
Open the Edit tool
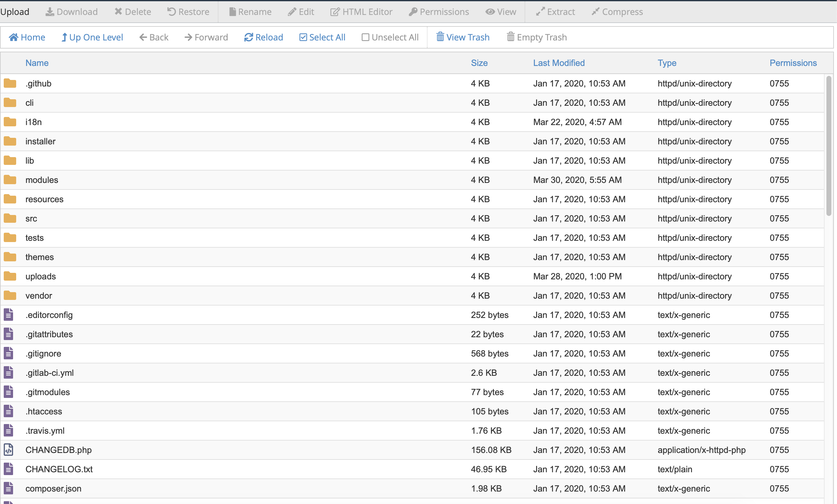pyautogui.click(x=301, y=12)
